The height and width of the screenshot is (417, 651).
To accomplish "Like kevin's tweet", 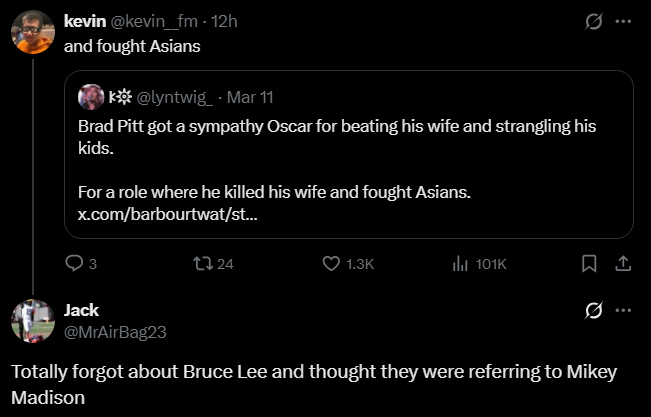I will click(332, 264).
